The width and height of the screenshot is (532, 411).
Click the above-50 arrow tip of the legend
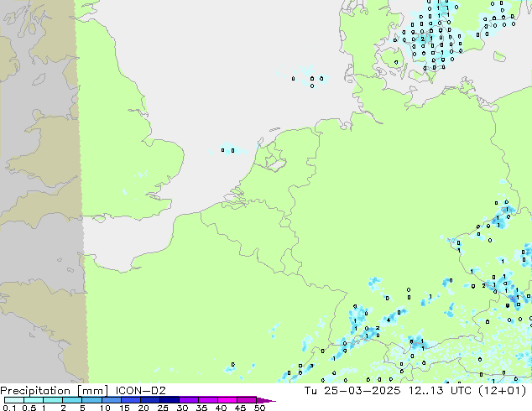click(x=266, y=400)
